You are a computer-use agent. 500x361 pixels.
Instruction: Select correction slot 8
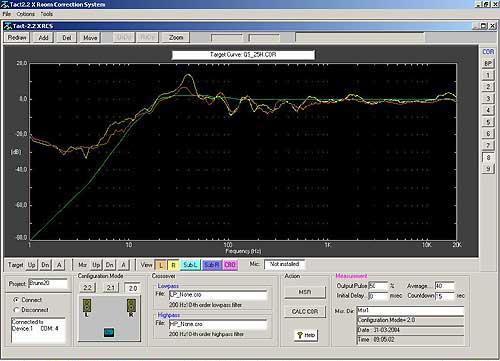tap(488, 157)
